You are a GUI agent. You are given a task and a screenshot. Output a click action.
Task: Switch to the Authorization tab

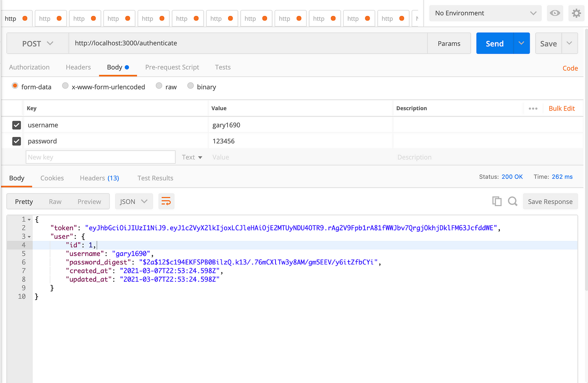(x=29, y=67)
